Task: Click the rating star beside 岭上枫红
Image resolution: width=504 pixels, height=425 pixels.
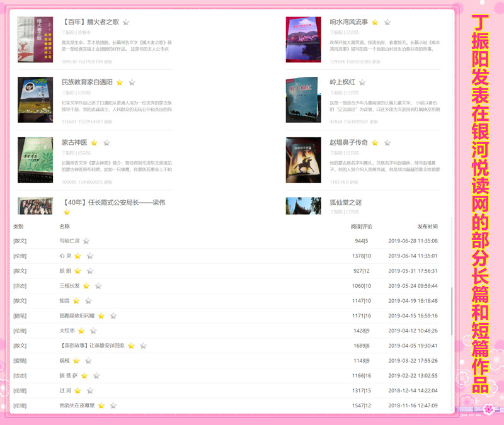Action: pos(364,81)
